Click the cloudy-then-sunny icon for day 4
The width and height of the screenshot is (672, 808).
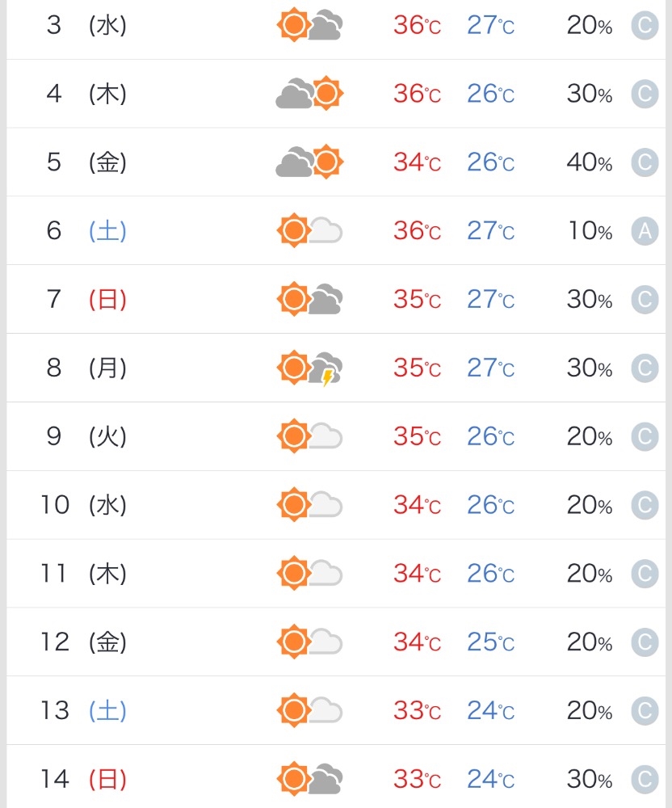309,93
